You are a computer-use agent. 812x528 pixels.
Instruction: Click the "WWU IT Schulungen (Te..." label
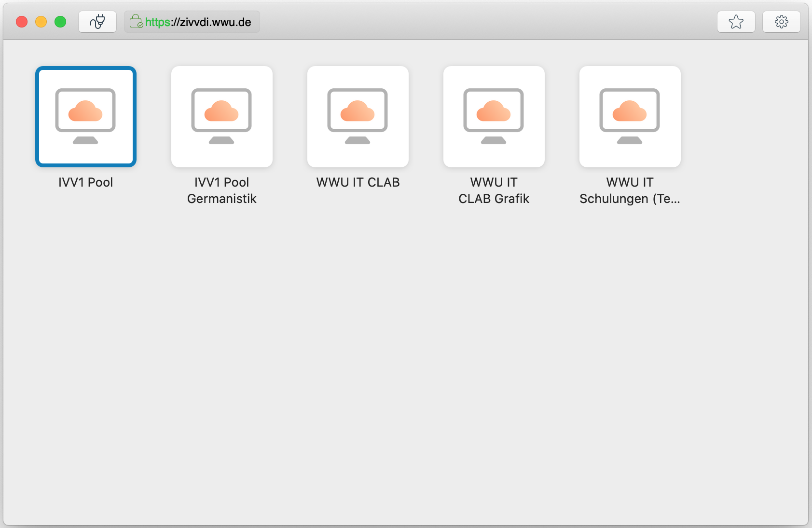pyautogui.click(x=630, y=190)
